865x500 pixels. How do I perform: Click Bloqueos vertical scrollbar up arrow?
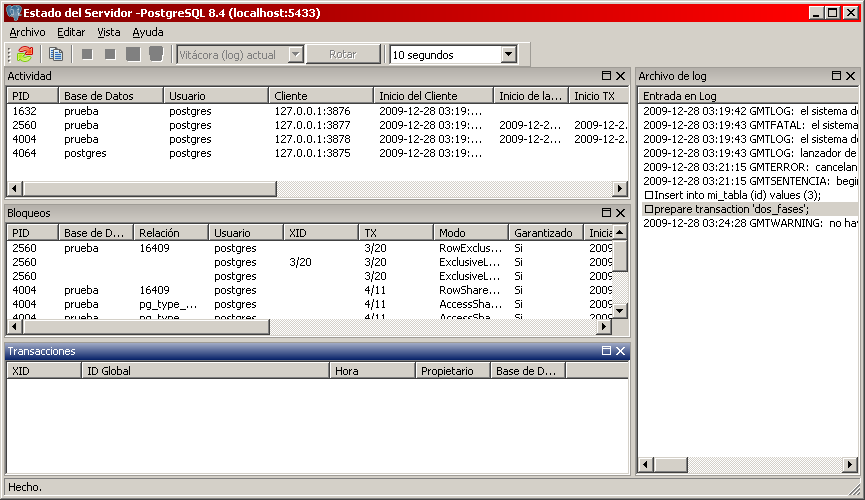pos(620,232)
